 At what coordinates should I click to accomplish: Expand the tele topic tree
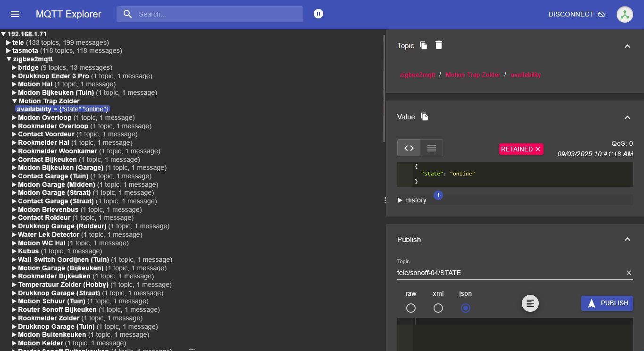point(8,42)
